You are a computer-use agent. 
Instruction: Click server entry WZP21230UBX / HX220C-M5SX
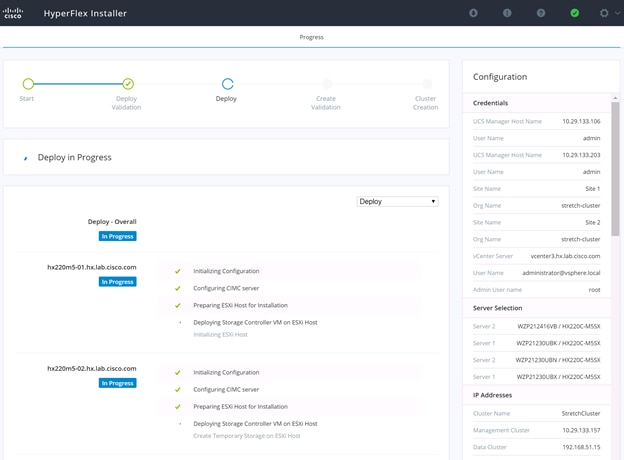pos(558,377)
